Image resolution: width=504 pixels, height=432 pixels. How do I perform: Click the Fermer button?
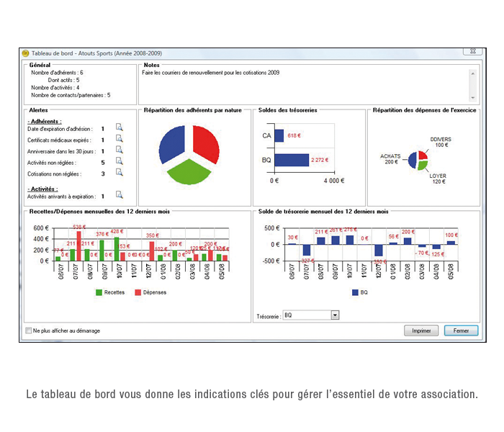461,330
